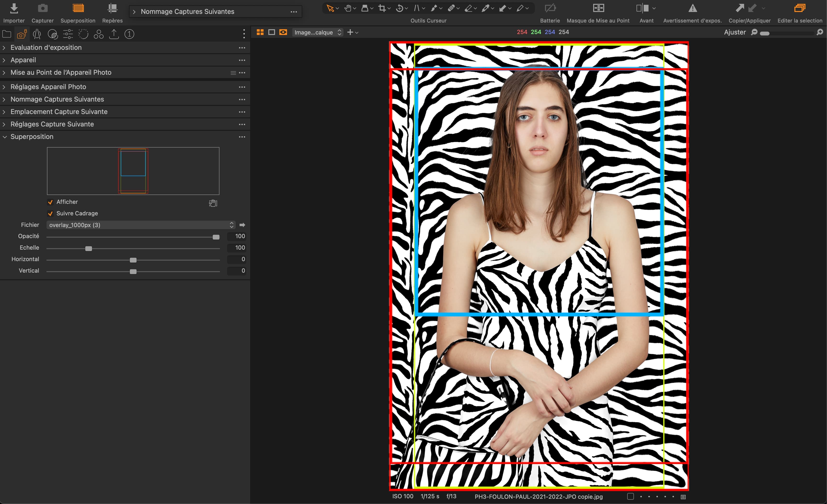The height and width of the screenshot is (504, 827).
Task: Select the Crop cursor tool
Action: [x=382, y=8]
